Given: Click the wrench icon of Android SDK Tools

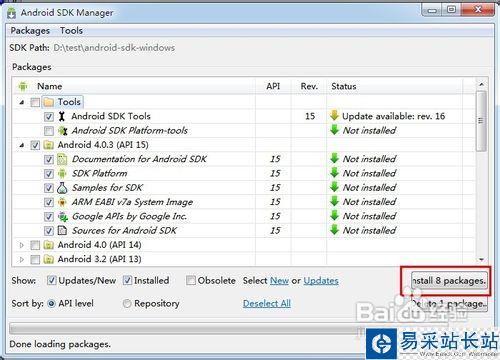Looking at the screenshot, I should [x=62, y=116].
